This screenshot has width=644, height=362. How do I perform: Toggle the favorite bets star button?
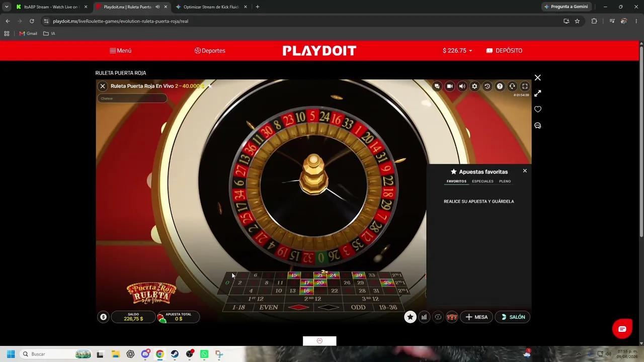pyautogui.click(x=411, y=317)
